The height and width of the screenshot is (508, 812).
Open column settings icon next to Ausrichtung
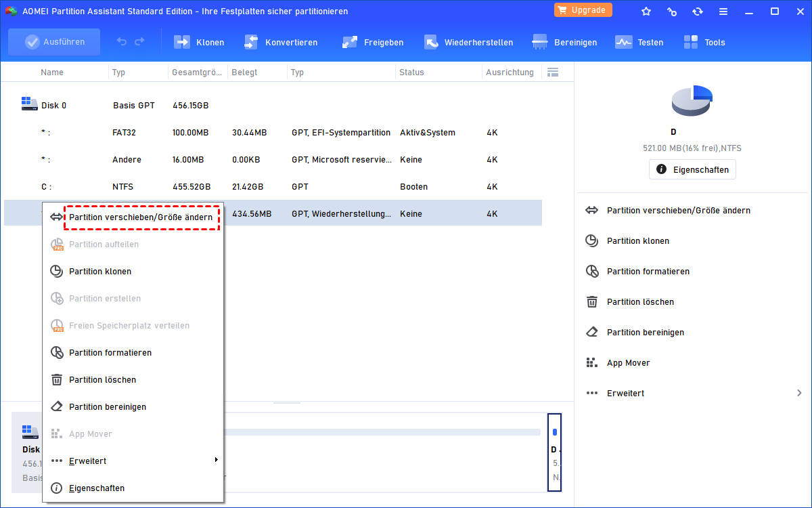tap(553, 72)
